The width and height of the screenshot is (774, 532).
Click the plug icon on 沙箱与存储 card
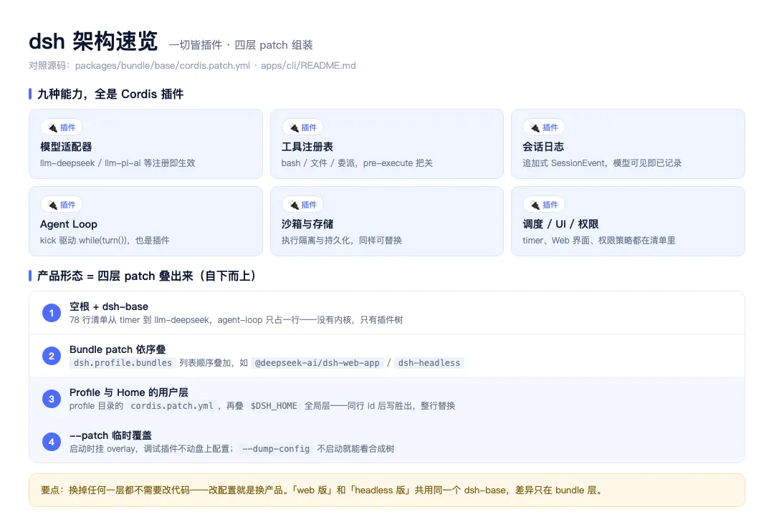(x=294, y=205)
